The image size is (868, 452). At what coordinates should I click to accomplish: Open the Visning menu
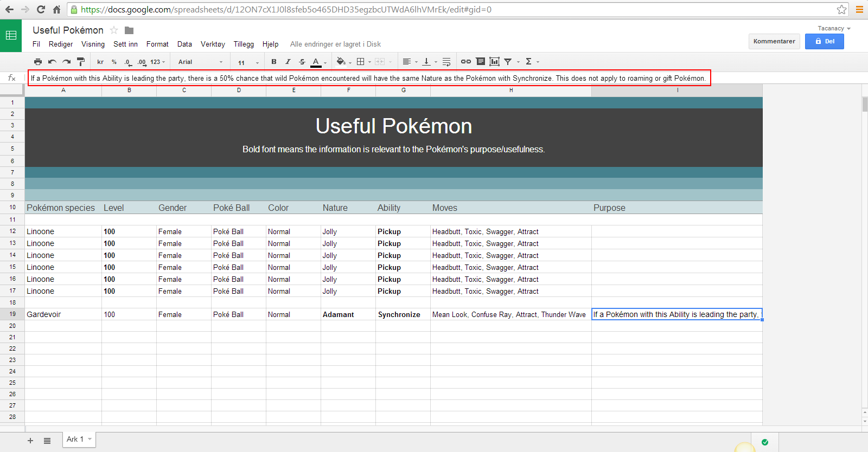point(93,44)
